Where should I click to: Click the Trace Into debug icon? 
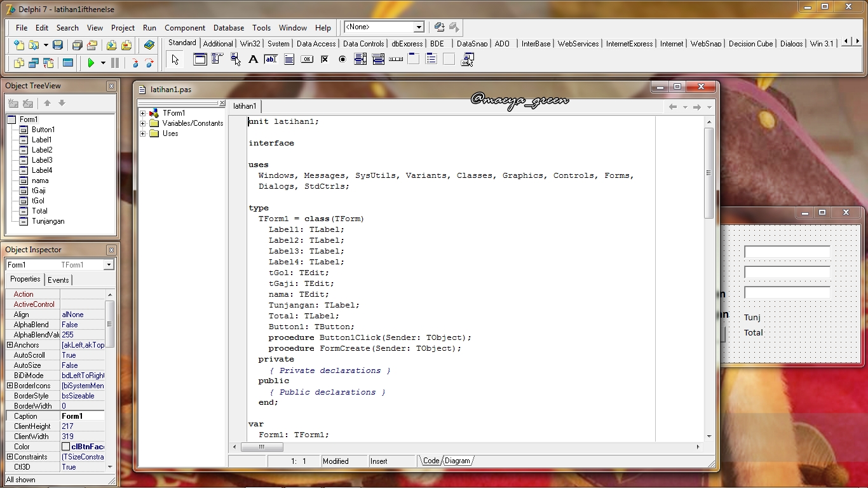click(135, 63)
